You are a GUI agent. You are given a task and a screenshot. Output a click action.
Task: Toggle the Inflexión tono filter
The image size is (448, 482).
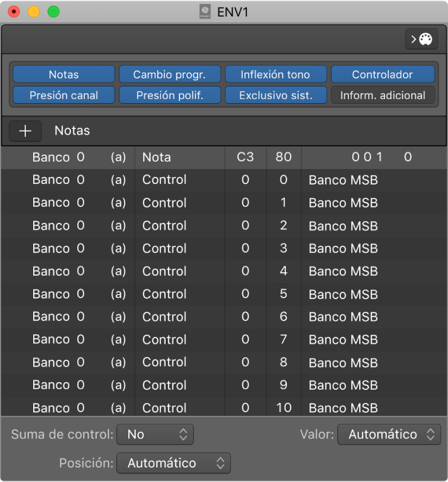pyautogui.click(x=275, y=75)
